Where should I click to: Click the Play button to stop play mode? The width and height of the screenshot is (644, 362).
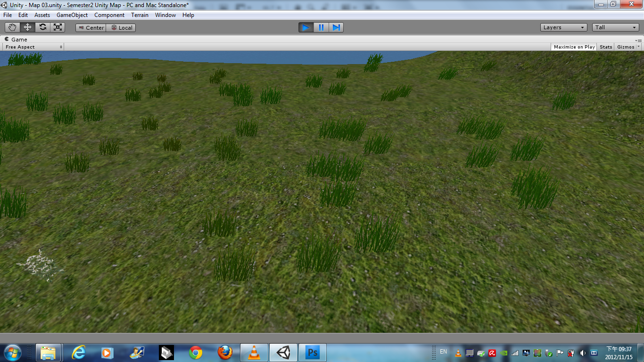305,27
